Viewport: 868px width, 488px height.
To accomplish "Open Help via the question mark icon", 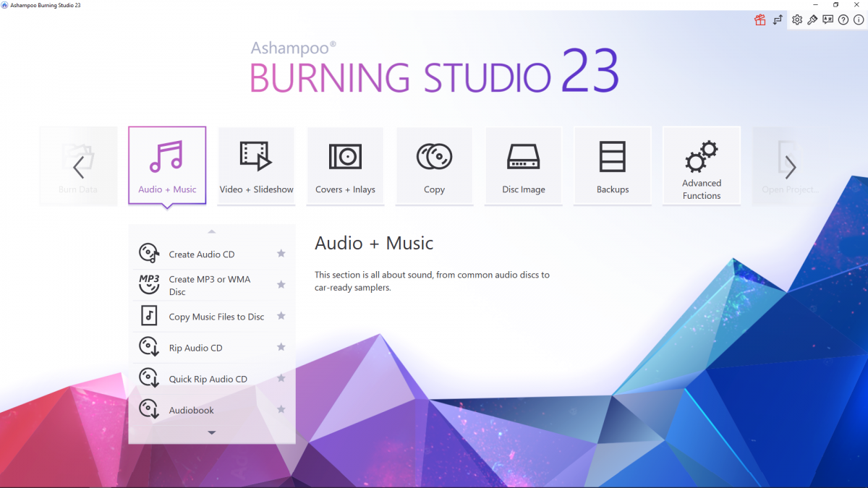I will [x=843, y=20].
